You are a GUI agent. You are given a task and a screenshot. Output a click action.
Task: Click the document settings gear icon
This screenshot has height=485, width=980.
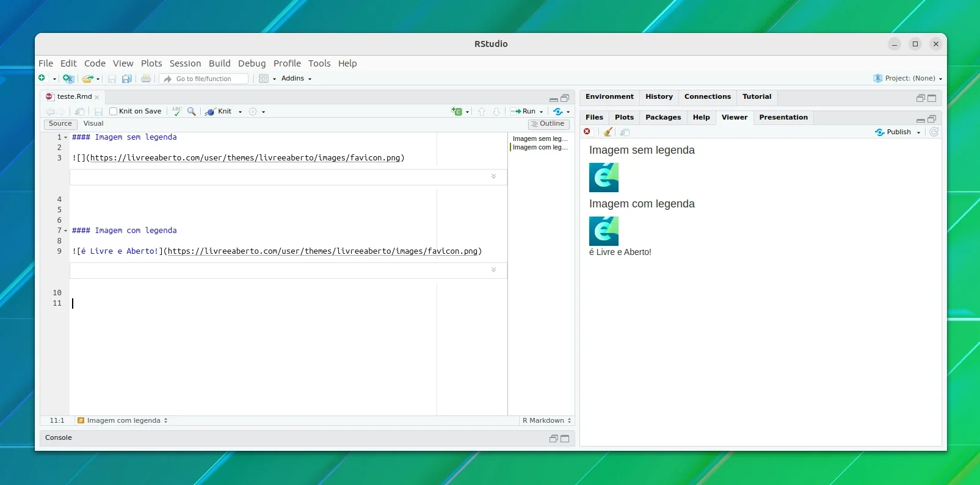pyautogui.click(x=253, y=112)
